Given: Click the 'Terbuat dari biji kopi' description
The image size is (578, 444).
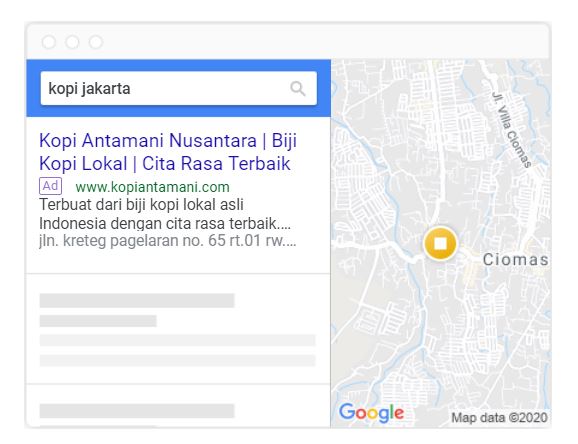Looking at the screenshot, I should tap(165, 214).
